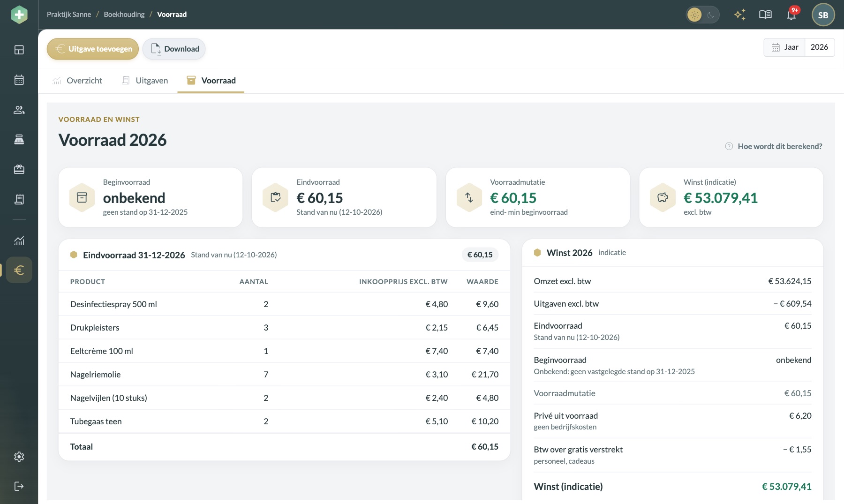The height and width of the screenshot is (504, 844).
Task: Open the settings gear in sidebar
Action: click(x=19, y=457)
